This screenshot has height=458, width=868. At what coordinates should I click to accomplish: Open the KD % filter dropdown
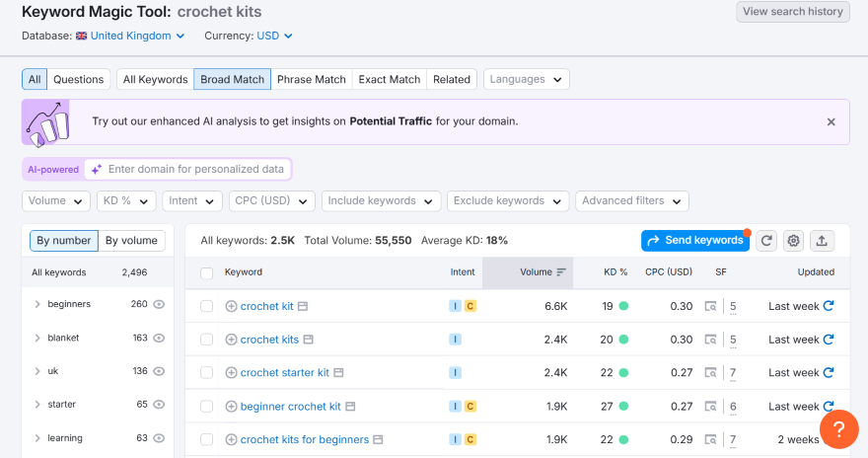126,201
